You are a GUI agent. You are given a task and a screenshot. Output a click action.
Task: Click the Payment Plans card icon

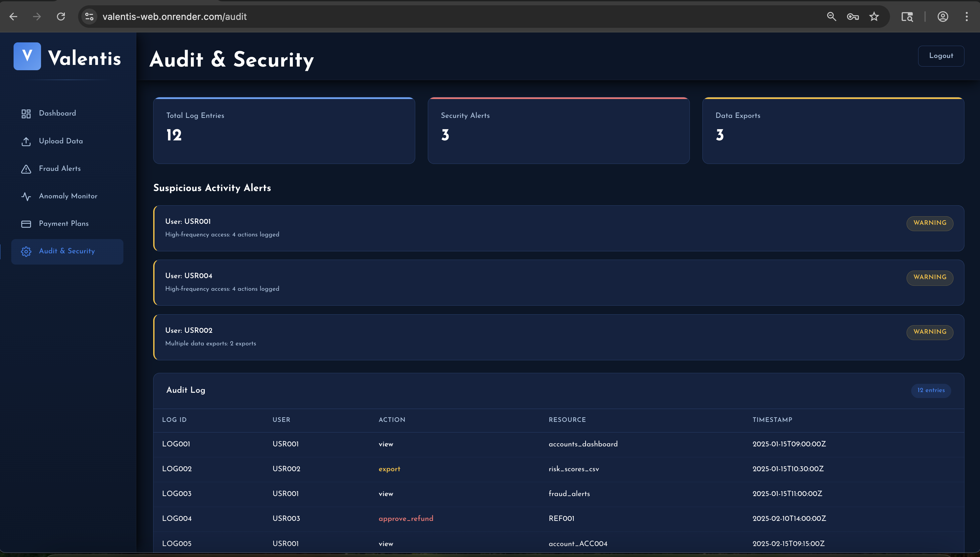(x=26, y=224)
